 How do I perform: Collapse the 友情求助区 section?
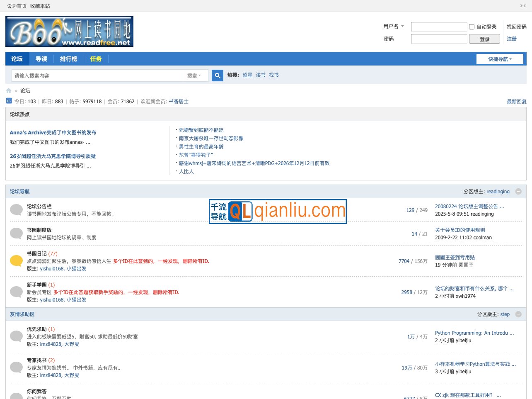(x=518, y=314)
